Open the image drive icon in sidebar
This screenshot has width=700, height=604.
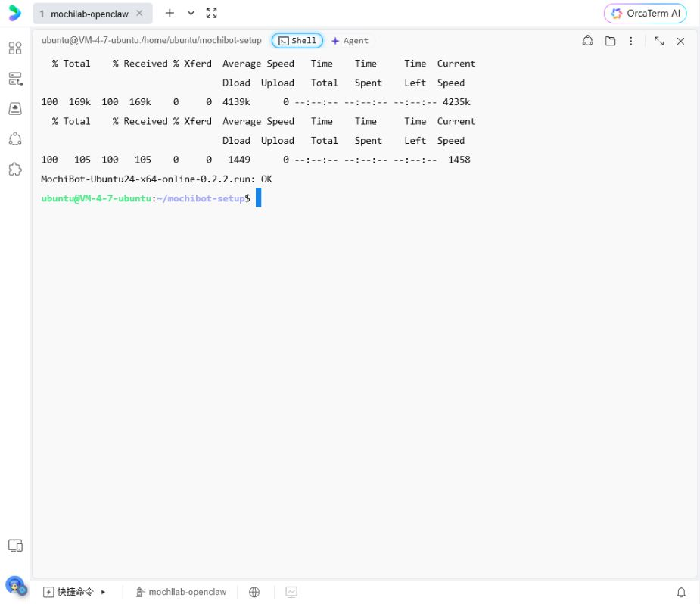tap(15, 108)
